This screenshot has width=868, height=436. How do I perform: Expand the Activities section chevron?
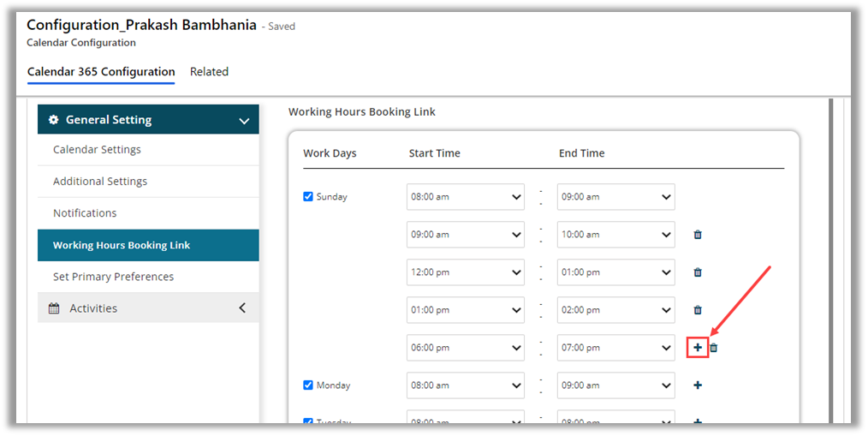[242, 308]
